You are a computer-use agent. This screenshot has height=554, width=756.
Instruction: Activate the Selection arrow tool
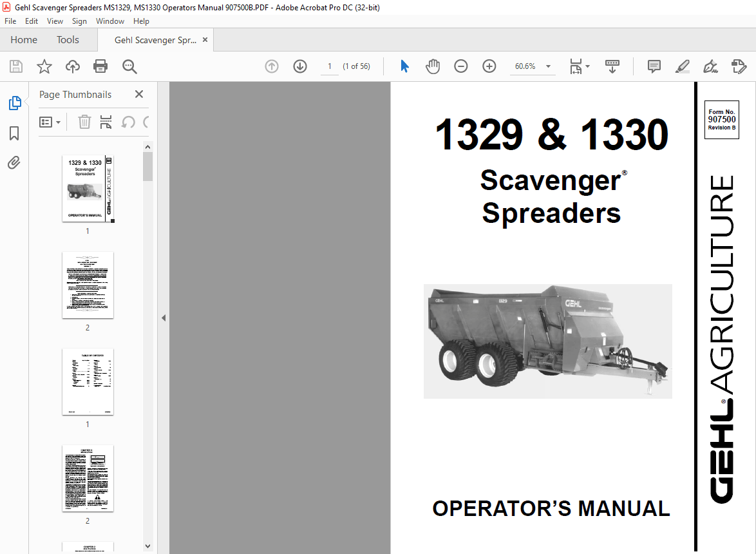coord(404,66)
